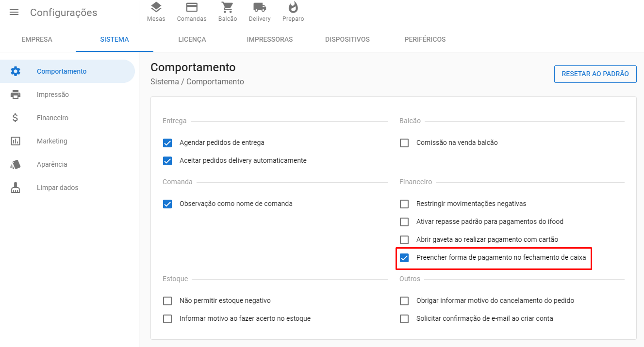Click the Impressão printer icon in sidebar

click(16, 95)
